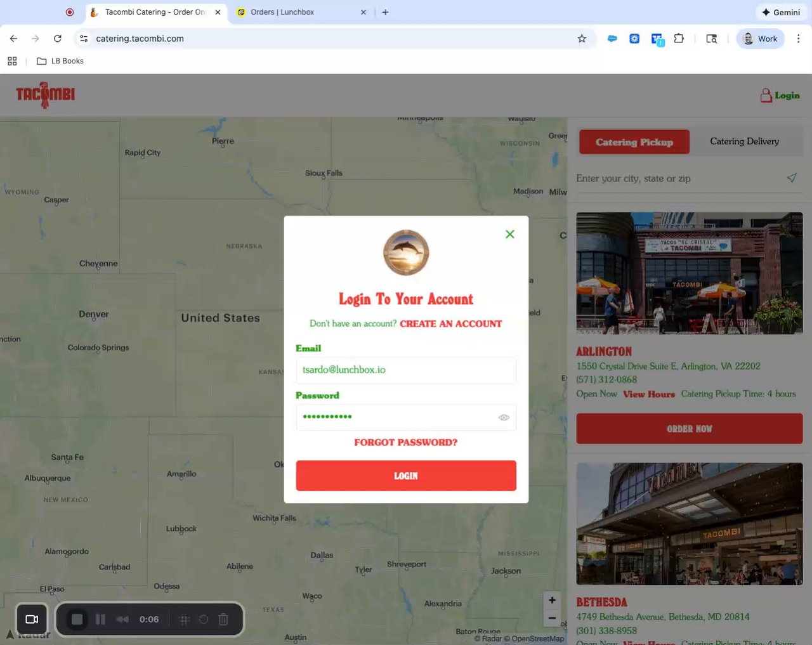Close the Orders | Lunchbox tab

click(363, 12)
